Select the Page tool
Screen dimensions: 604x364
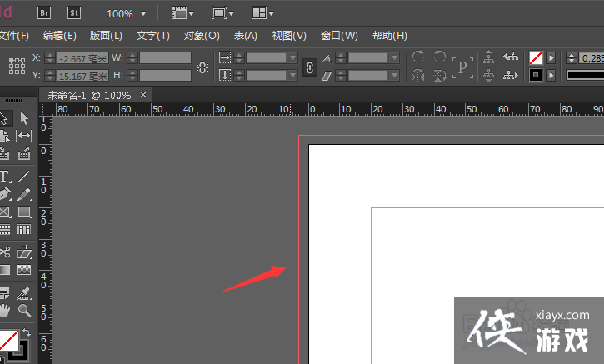point(4,136)
